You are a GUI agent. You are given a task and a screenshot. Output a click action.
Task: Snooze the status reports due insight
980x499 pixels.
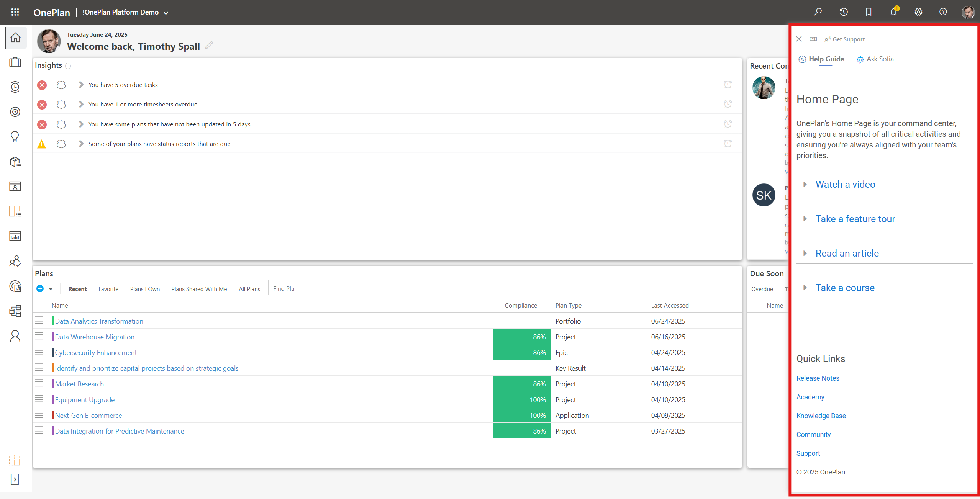pos(728,144)
